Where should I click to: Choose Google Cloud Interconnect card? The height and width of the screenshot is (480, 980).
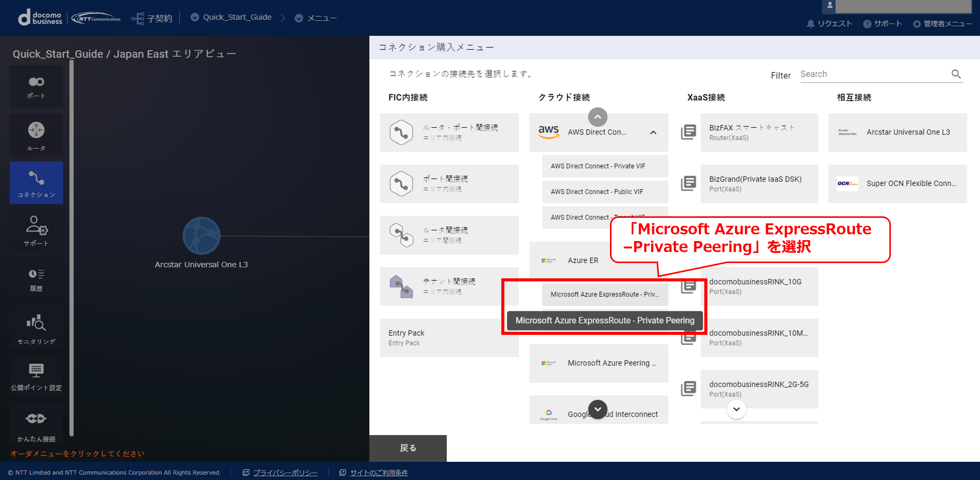click(x=598, y=410)
